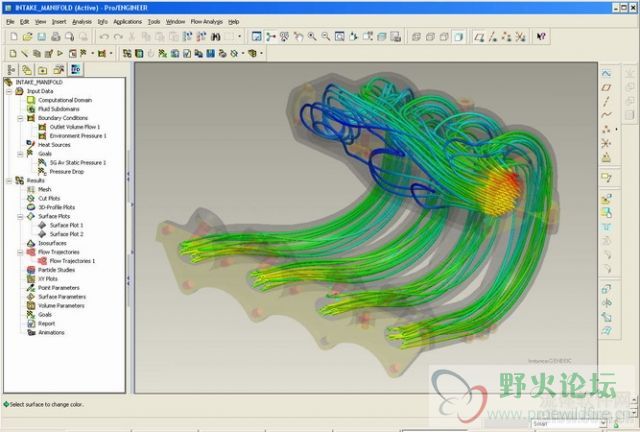Collapse the Surface Plots tree node
640x432 pixels.
point(20,216)
